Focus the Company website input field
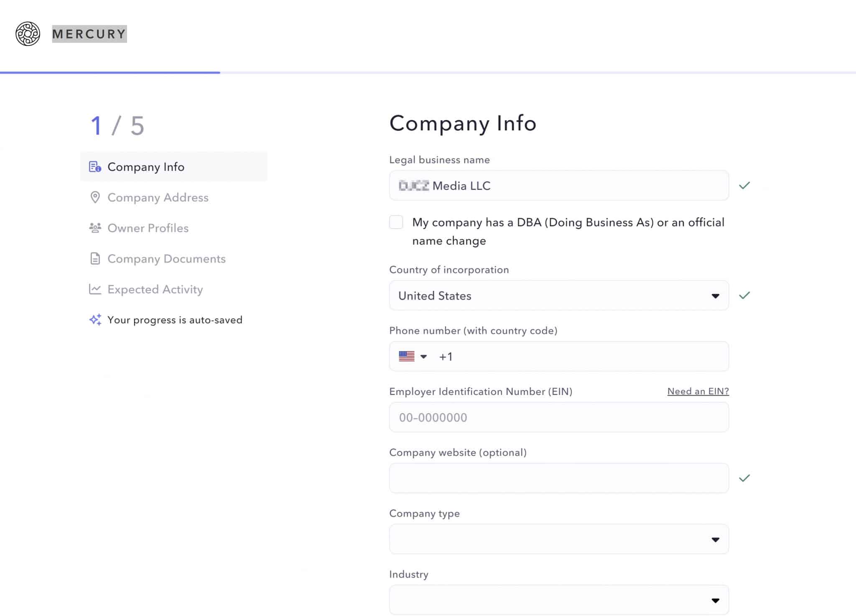Image resolution: width=856 pixels, height=616 pixels. 559,478
